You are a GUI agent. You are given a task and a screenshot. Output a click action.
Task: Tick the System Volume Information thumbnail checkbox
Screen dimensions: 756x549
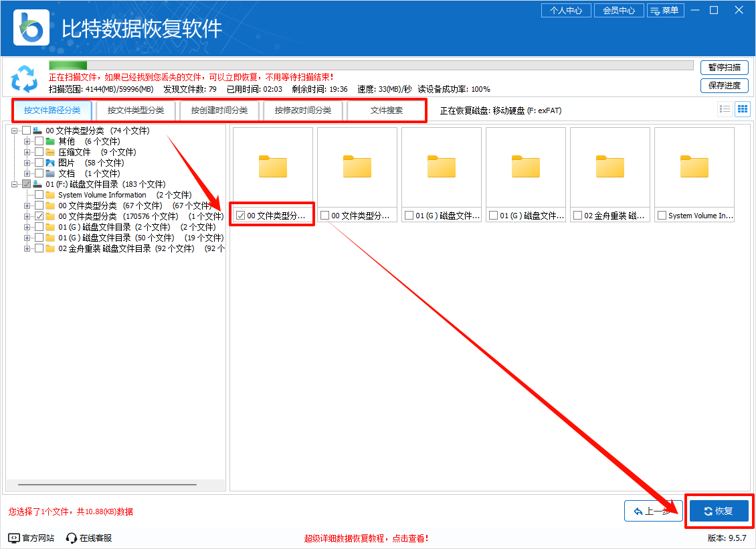pyautogui.click(x=662, y=216)
